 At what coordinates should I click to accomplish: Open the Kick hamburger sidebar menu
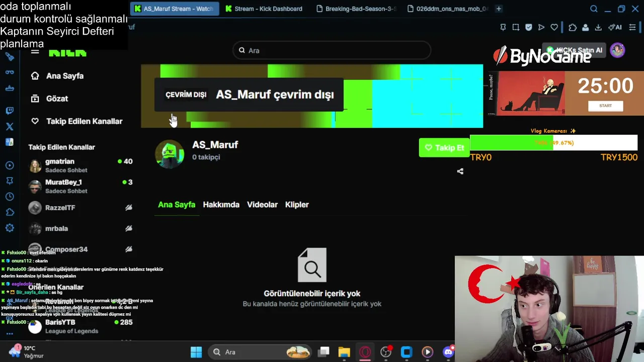[x=35, y=51]
